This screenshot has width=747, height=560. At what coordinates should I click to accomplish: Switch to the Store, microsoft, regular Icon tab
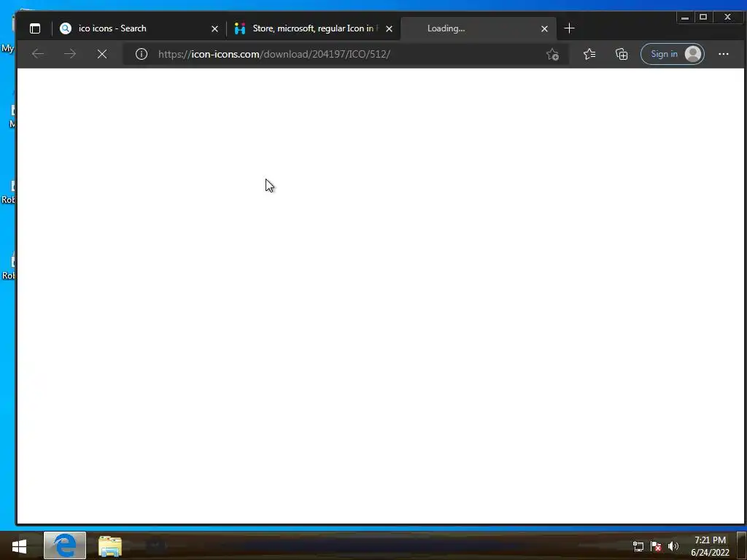[314, 28]
